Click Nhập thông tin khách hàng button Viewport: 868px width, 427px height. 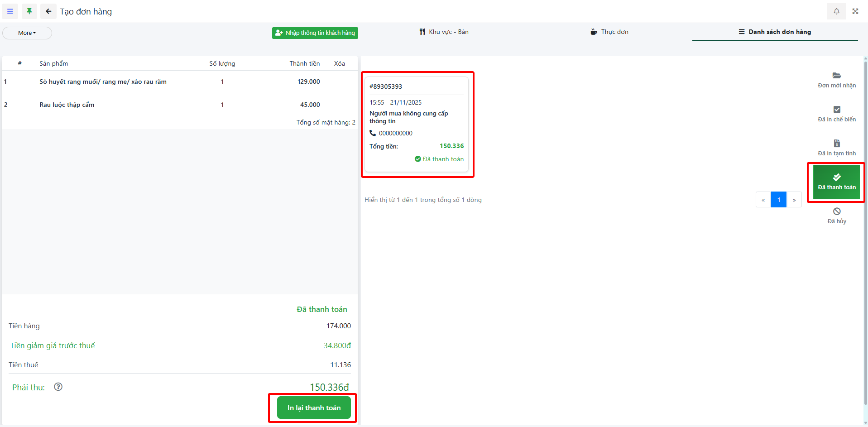tap(315, 33)
